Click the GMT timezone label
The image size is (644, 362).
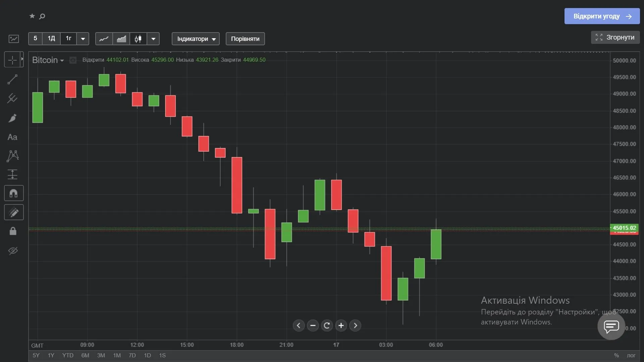(37, 346)
